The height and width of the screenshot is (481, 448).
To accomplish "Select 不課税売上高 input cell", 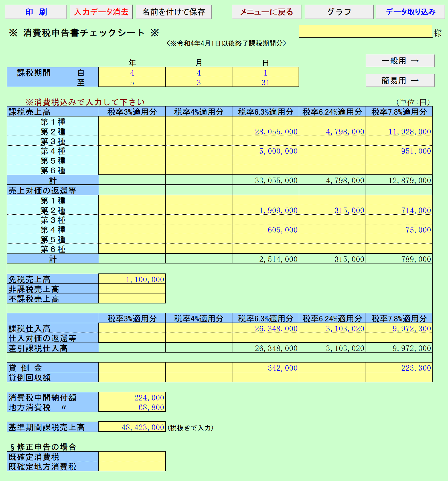I will click(x=132, y=299).
